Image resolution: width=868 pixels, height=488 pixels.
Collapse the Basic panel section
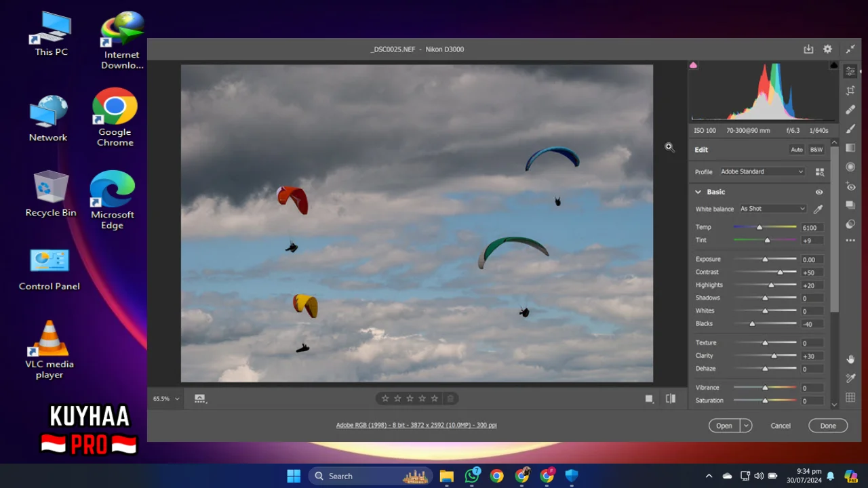(x=698, y=192)
